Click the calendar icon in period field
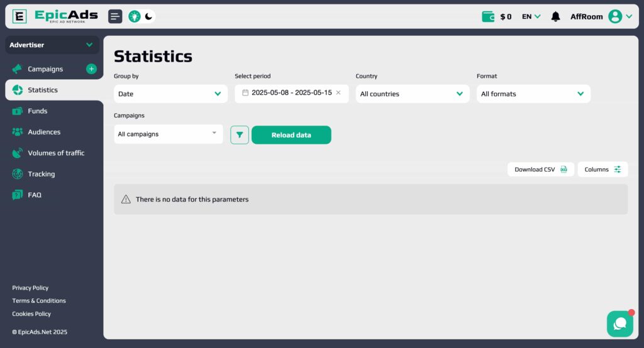This screenshot has width=644, height=348. [245, 93]
